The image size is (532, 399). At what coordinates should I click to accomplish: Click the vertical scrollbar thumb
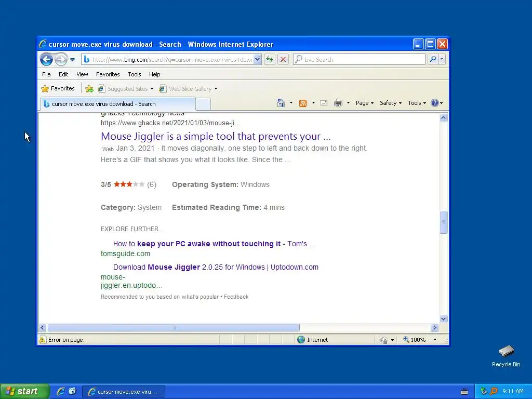click(444, 222)
